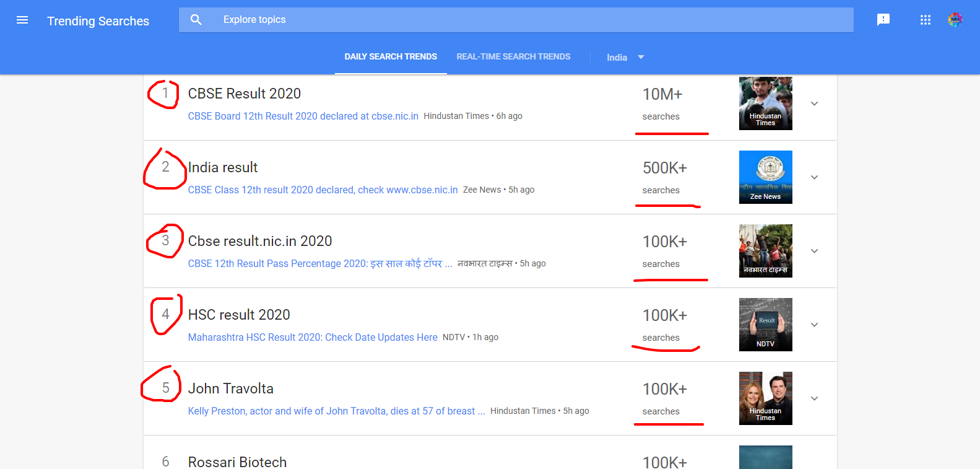This screenshot has height=469, width=980.
Task: Open the send feedback icon
Action: point(883,20)
